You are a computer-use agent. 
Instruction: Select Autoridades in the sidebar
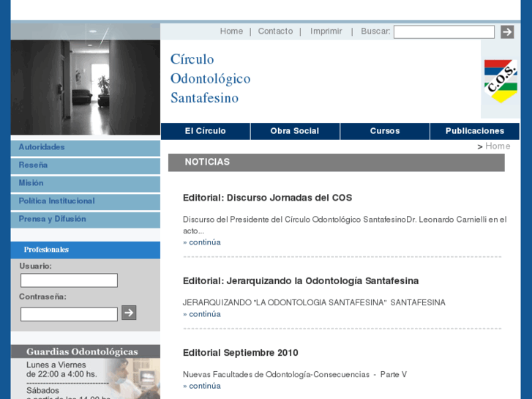pyautogui.click(x=86, y=148)
